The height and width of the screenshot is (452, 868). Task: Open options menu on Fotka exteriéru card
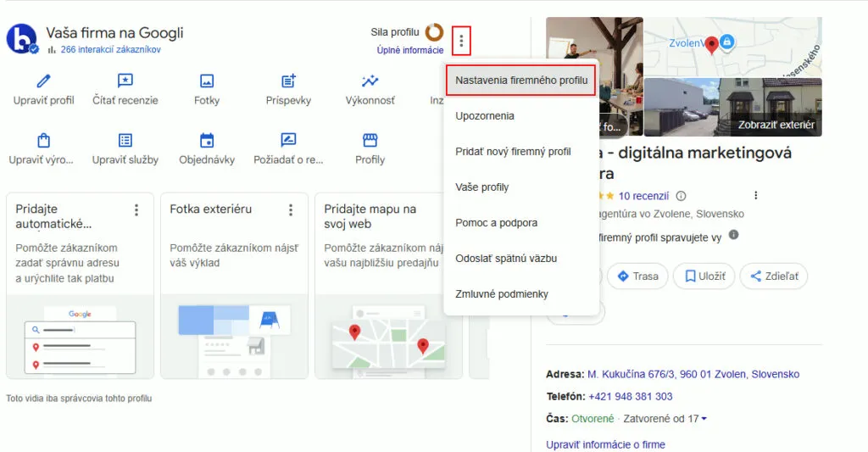[x=291, y=209]
